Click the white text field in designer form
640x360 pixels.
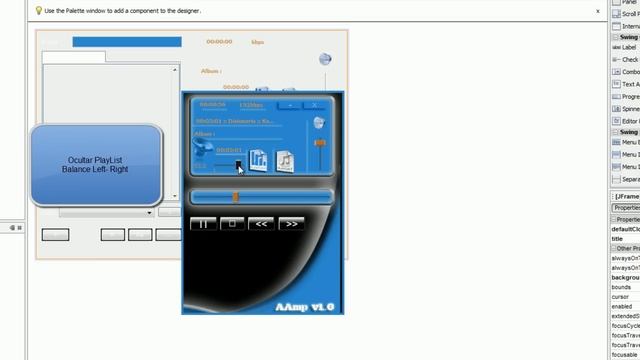pos(74,57)
